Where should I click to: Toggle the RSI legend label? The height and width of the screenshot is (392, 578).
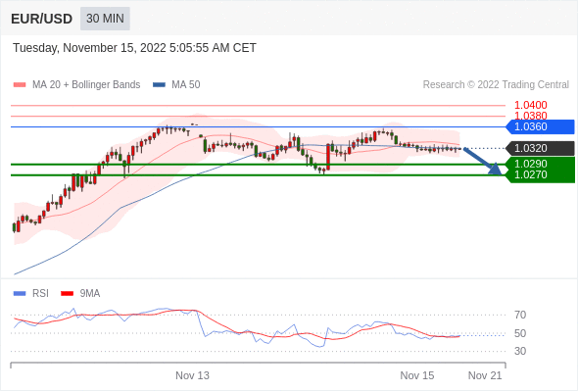40,294
